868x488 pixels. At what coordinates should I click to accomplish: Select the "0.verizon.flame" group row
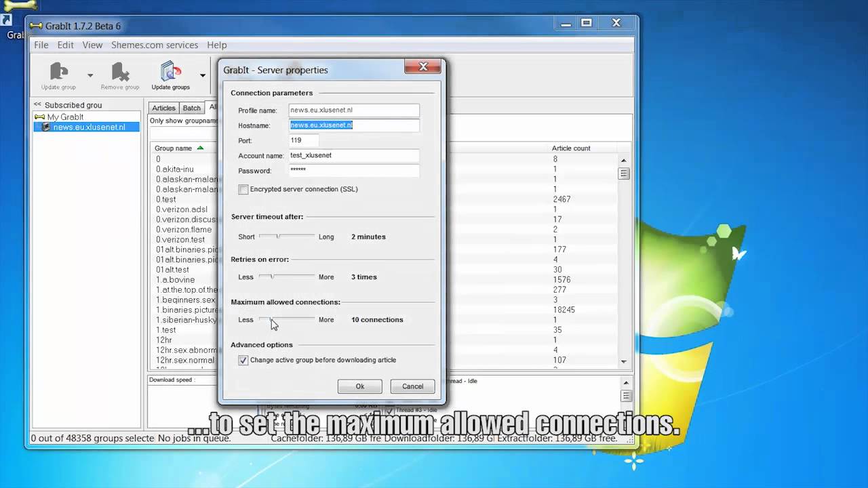click(184, 230)
